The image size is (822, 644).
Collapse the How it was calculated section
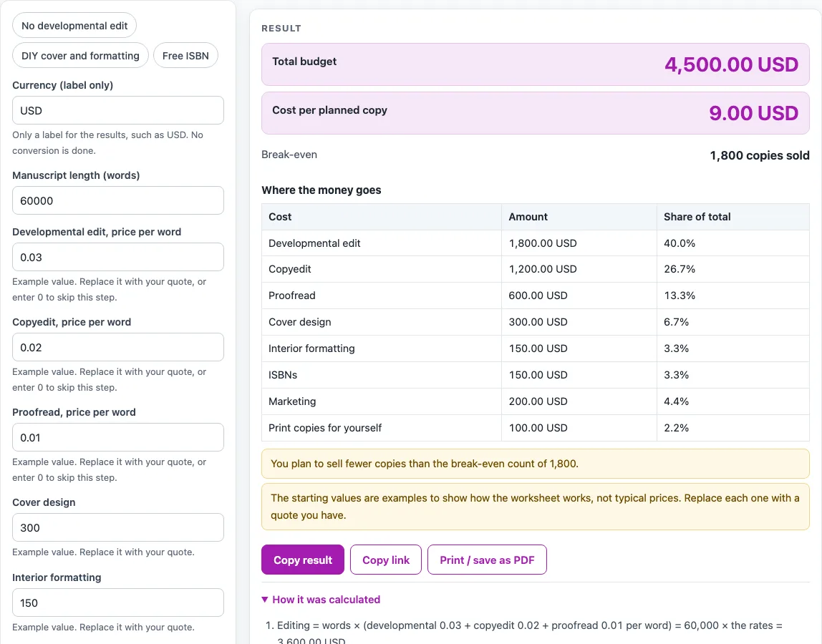tap(321, 600)
